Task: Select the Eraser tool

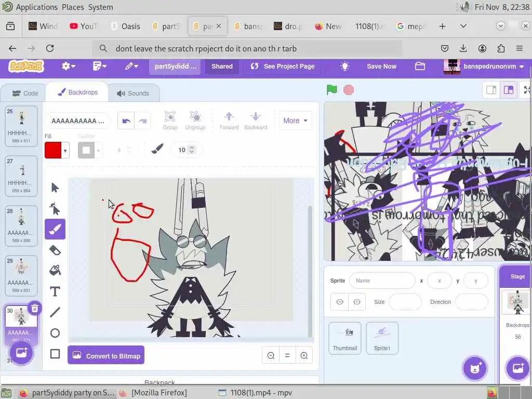Action: tap(55, 250)
